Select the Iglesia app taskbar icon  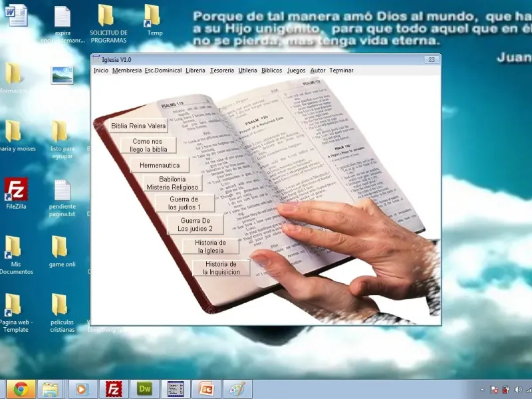click(x=176, y=389)
